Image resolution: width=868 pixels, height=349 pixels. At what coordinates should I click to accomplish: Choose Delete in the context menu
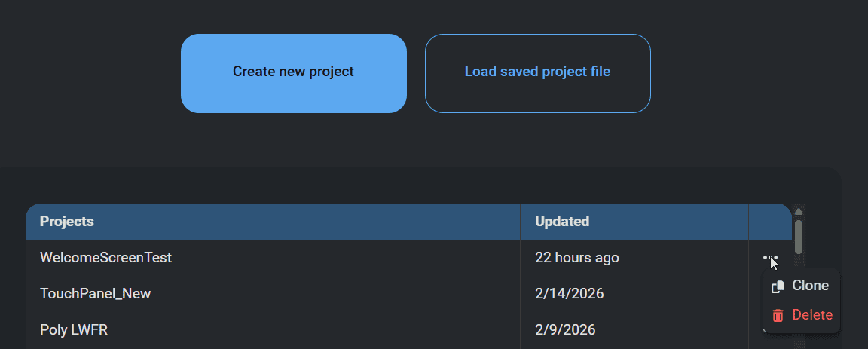coord(811,315)
